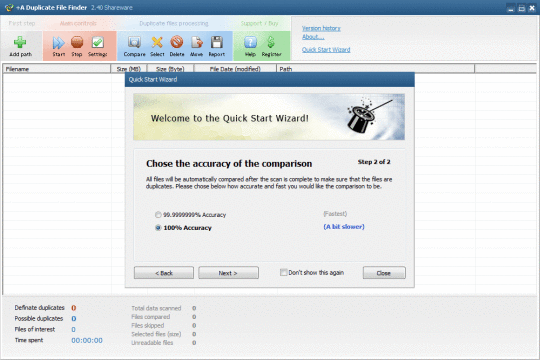540x360 pixels.
Task: Click the Select toolbar icon
Action: pos(157,42)
